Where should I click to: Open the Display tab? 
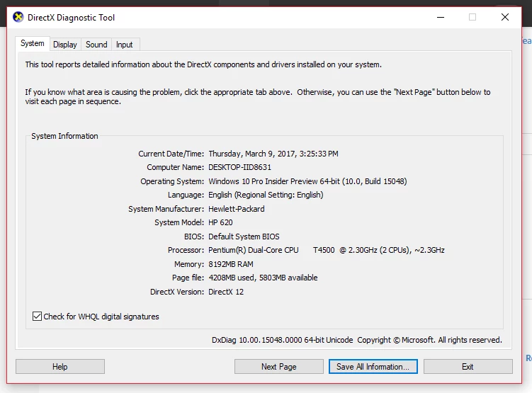(x=65, y=45)
